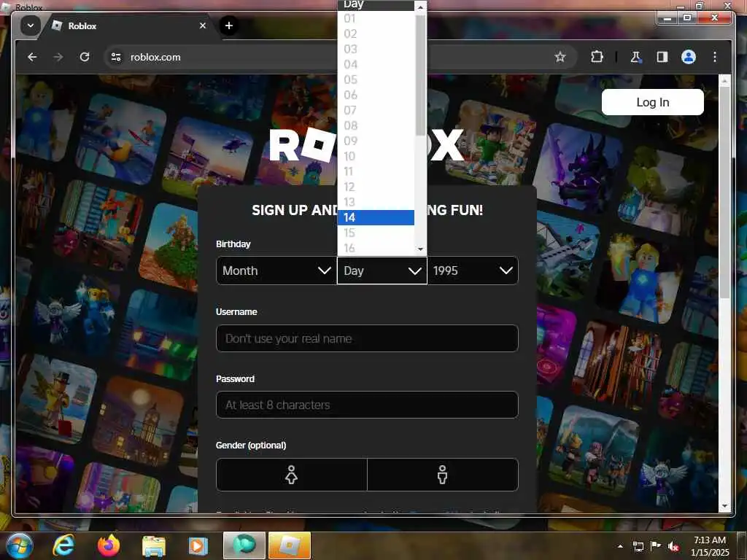Choose day 09 in the list

coord(376,141)
